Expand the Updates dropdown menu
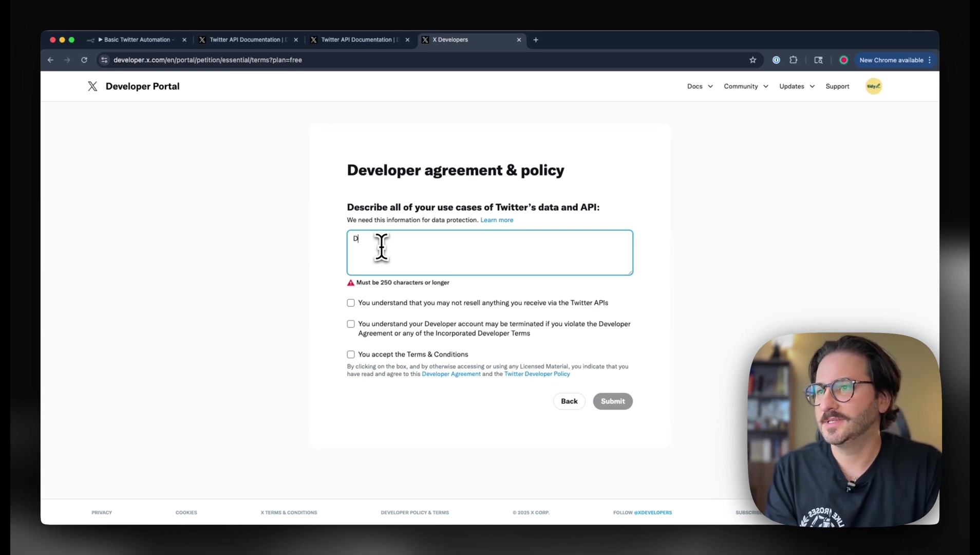980x555 pixels. click(x=797, y=86)
